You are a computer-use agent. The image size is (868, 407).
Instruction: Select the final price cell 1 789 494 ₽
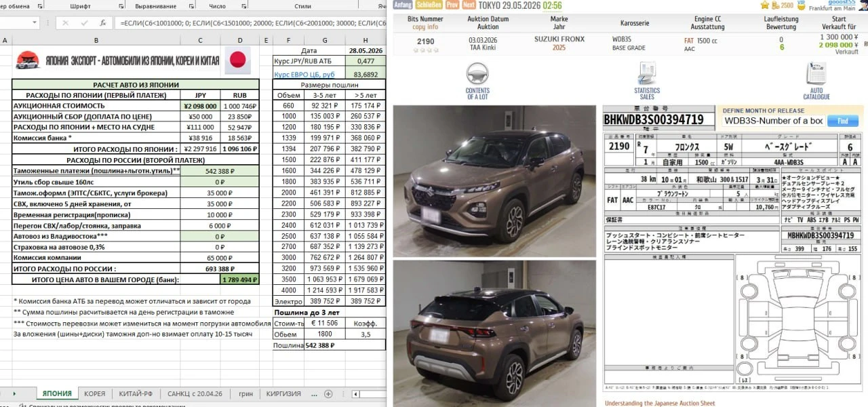point(240,279)
